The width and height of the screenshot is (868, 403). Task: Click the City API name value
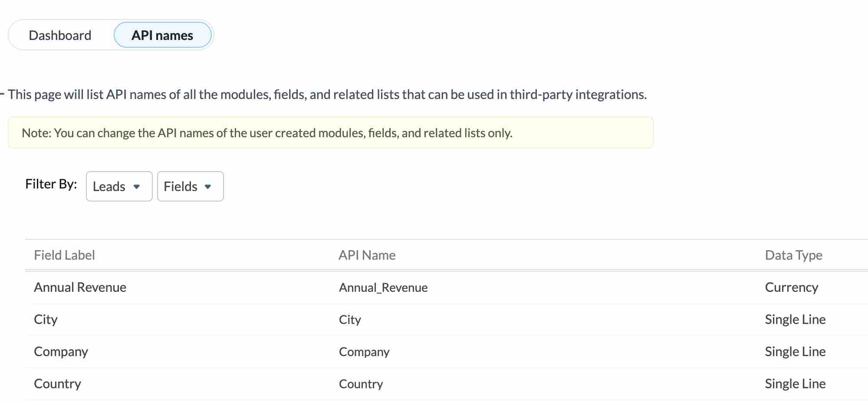350,320
